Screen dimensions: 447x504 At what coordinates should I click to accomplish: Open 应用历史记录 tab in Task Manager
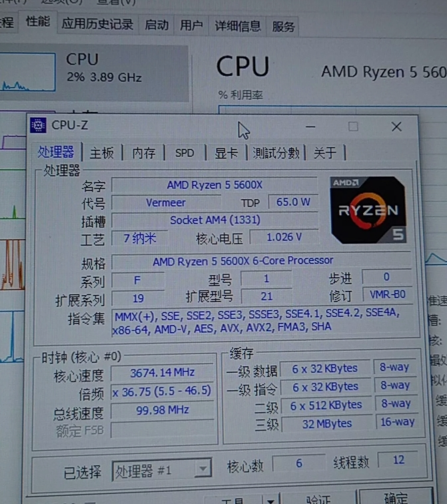97,24
